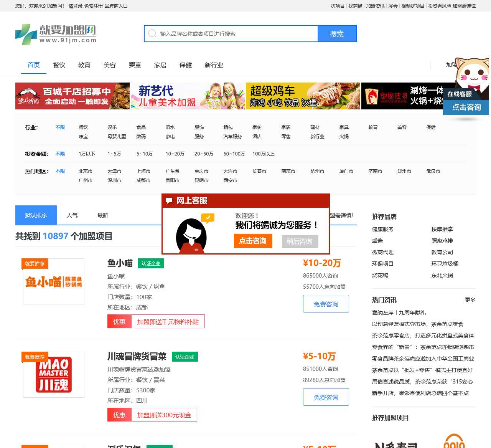Select the 10~20万 investment range filter
This screenshot has height=448, width=491.
pyautogui.click(x=175, y=154)
